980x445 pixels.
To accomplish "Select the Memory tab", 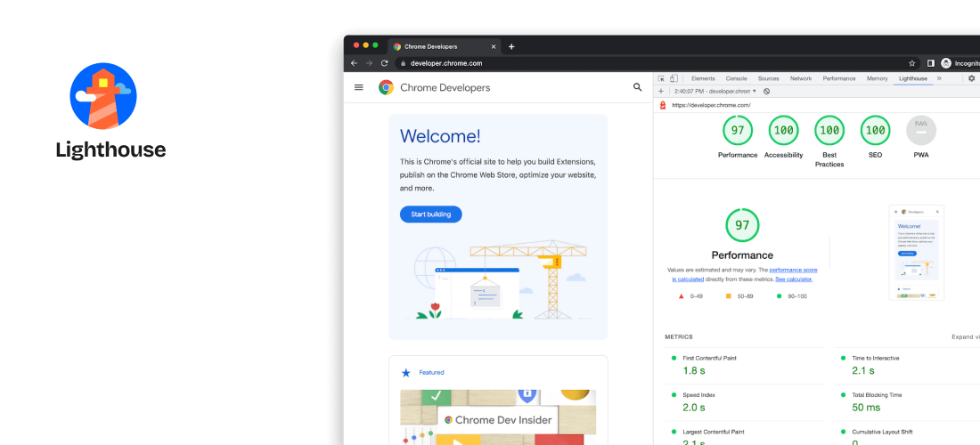I will coord(877,78).
